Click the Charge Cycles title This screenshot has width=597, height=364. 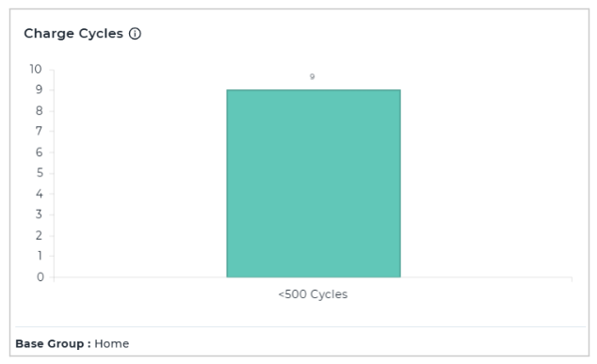pyautogui.click(x=73, y=34)
